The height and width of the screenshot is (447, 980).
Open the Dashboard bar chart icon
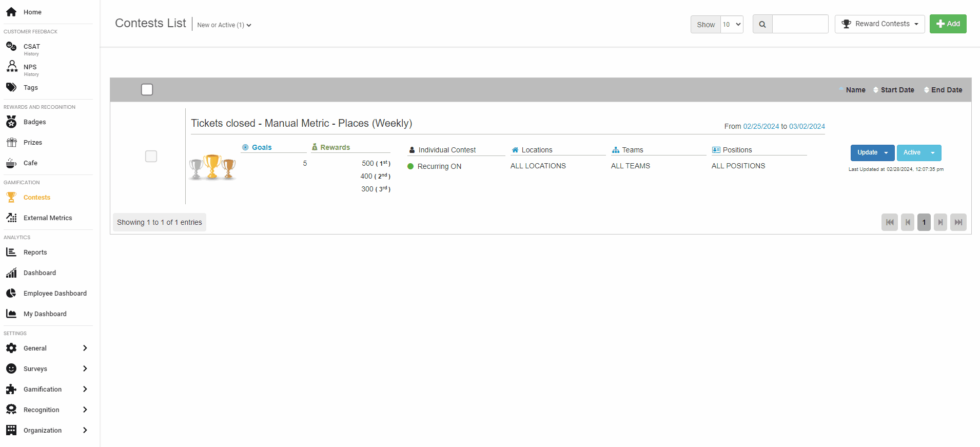tap(11, 273)
